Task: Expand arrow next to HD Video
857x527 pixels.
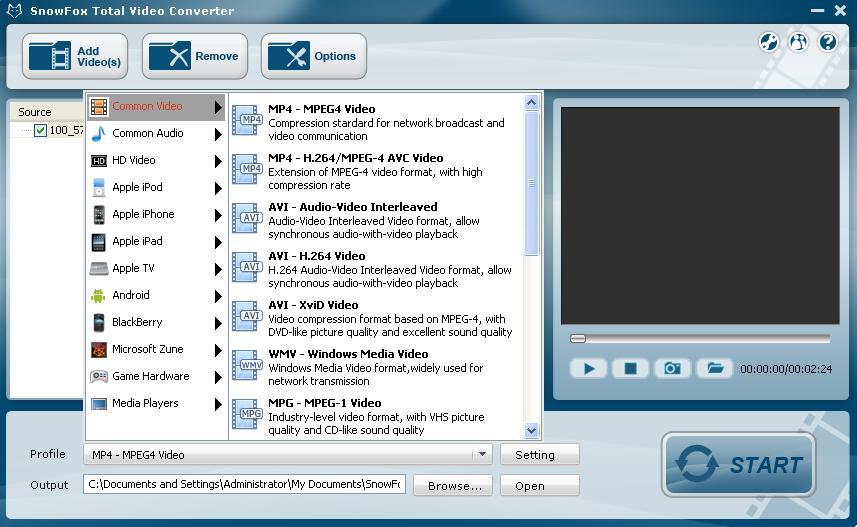Action: 218,161
